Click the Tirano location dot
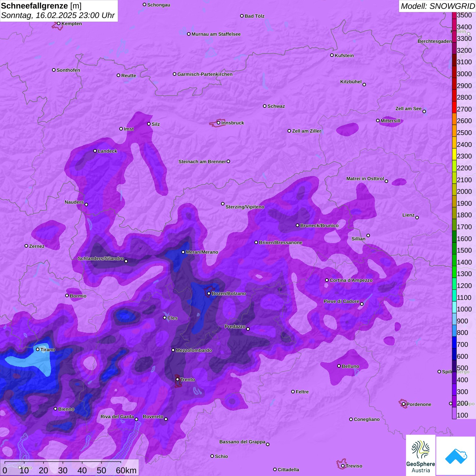This screenshot has height=476, width=476. point(38,350)
